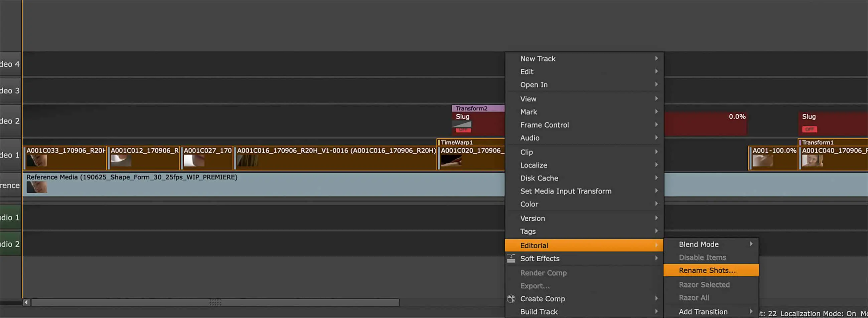Expand the New Track submenu arrow
Viewport: 868px width, 318px height.
[x=656, y=58]
